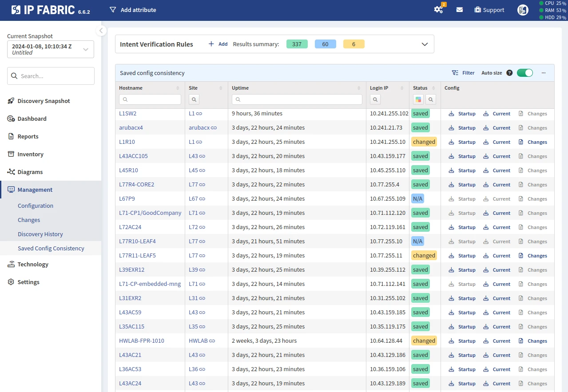Open the table options three-dots menu

pos(544,73)
